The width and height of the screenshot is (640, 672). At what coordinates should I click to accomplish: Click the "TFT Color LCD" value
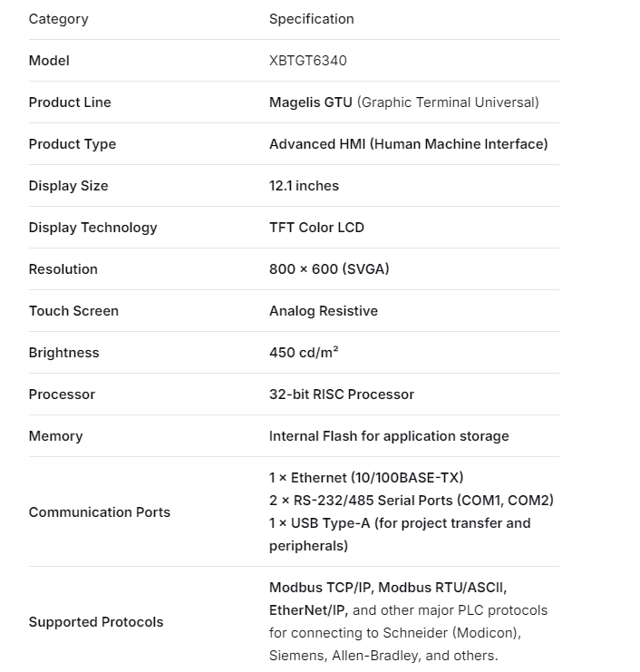pos(316,228)
